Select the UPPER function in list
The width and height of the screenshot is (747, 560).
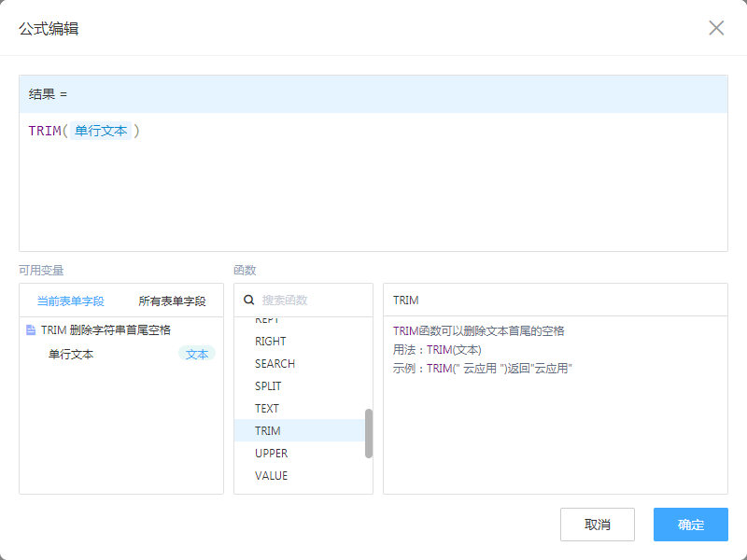coord(271,454)
